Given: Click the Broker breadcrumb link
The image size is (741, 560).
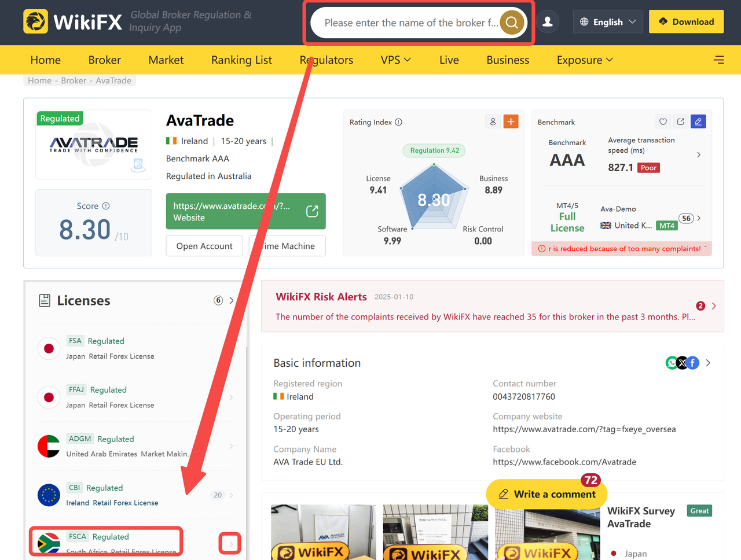Looking at the screenshot, I should 74,80.
